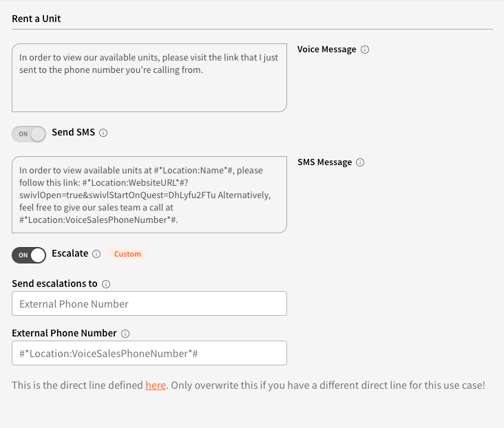Click the SMS Message info icon
The width and height of the screenshot is (504, 428).
(x=360, y=162)
